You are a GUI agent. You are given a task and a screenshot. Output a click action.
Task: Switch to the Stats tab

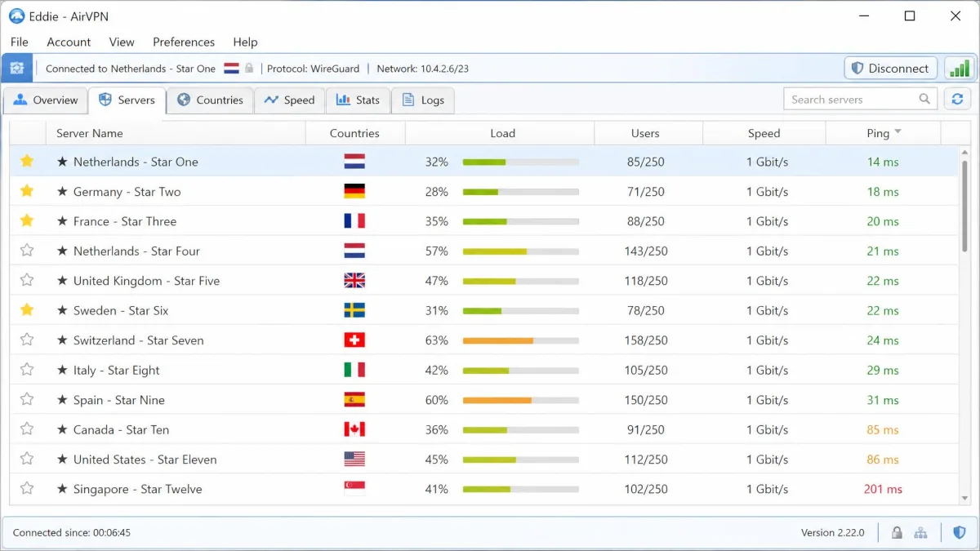pyautogui.click(x=358, y=100)
